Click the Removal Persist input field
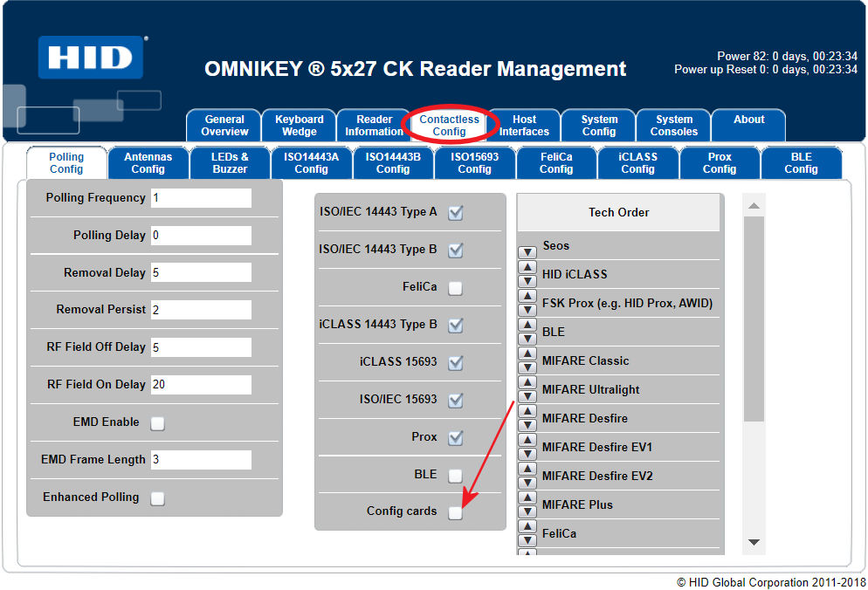868x590 pixels. (201, 310)
